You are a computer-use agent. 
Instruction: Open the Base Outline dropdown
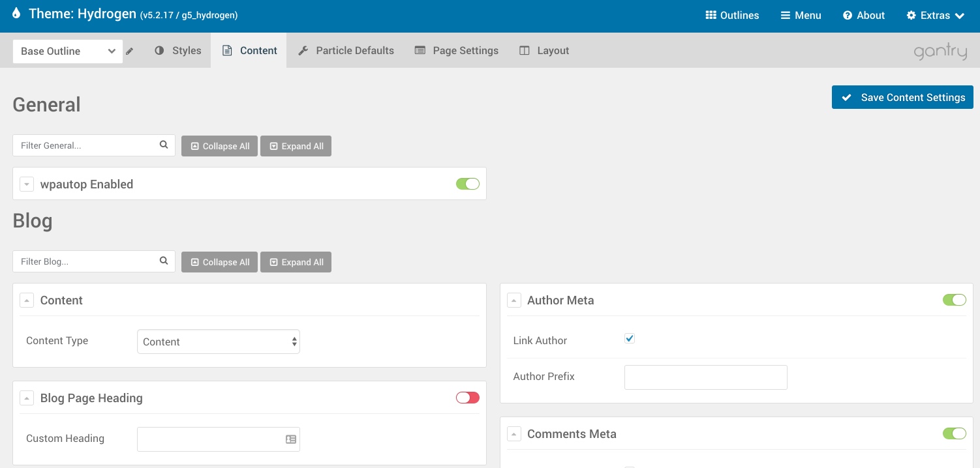click(x=68, y=51)
